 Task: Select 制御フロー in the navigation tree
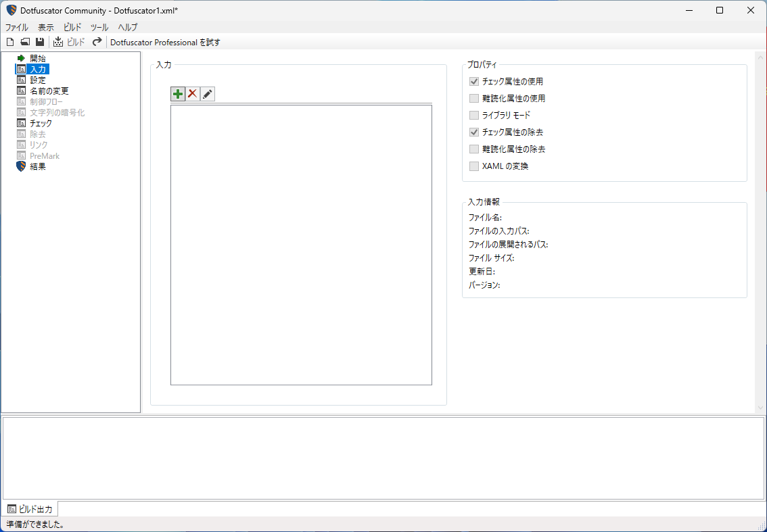[46, 101]
